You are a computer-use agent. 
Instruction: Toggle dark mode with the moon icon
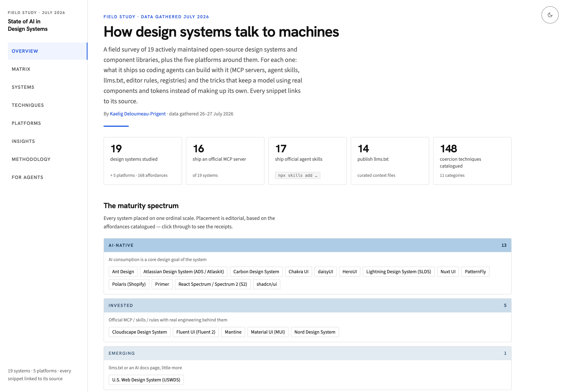point(550,15)
